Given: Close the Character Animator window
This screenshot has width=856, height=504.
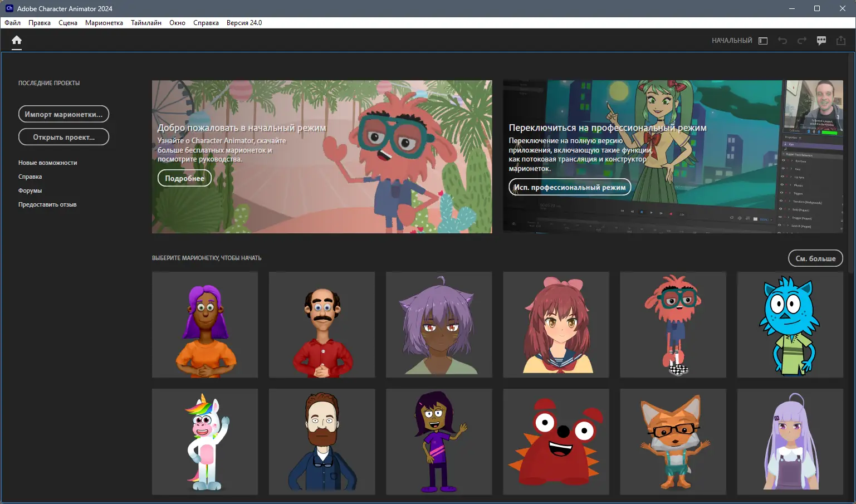Looking at the screenshot, I should pyautogui.click(x=843, y=8).
